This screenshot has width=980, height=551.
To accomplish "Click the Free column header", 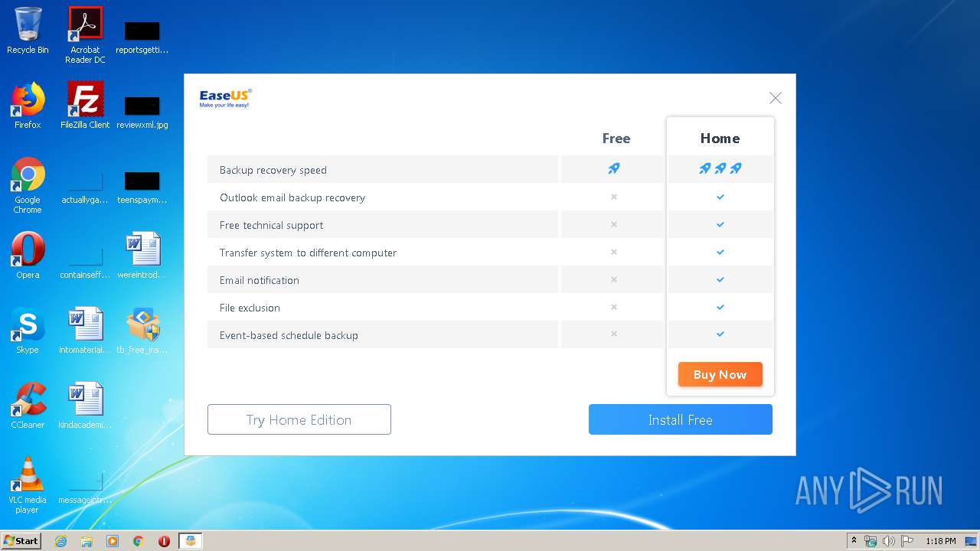I will tap(616, 139).
